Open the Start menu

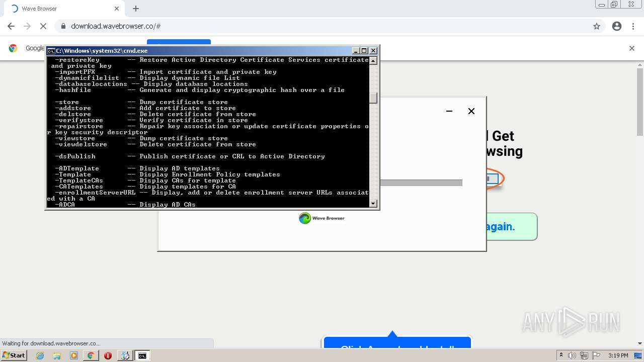(14, 355)
